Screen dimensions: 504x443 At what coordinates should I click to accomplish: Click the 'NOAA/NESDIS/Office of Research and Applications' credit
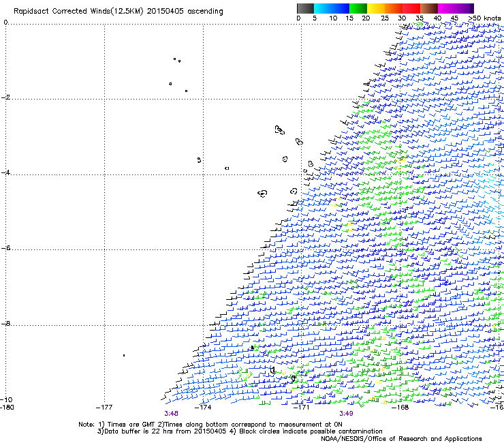click(x=401, y=439)
